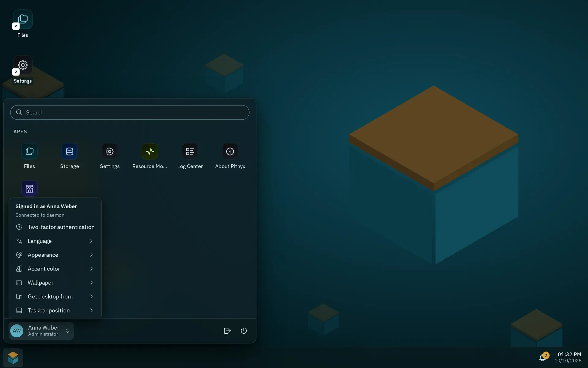This screenshot has height=368, width=588.
Task: Open the Files desktop shortcut
Action: (x=23, y=24)
